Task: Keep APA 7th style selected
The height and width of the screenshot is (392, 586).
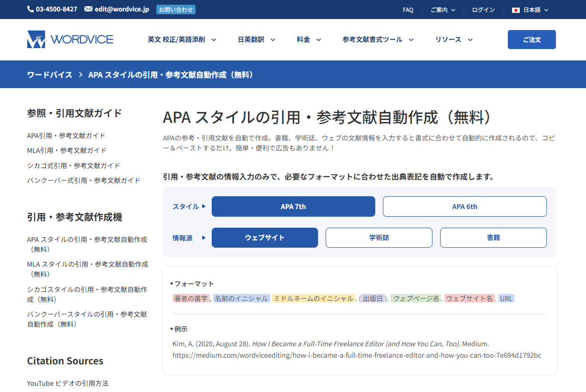Action: point(293,206)
